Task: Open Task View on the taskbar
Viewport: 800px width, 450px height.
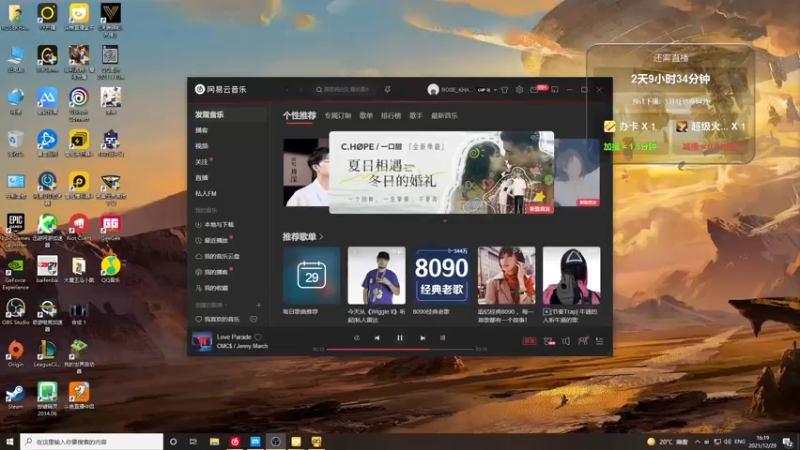Action: tap(193, 442)
